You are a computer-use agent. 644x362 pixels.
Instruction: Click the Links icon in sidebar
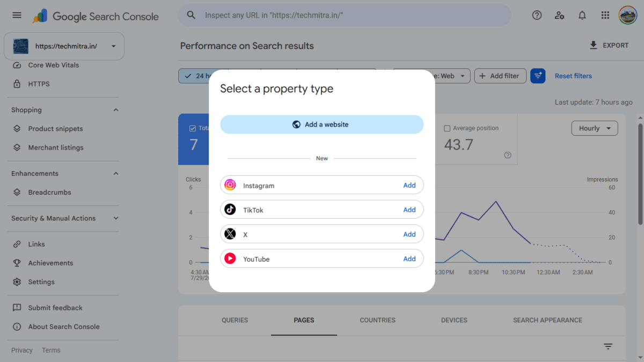tap(17, 244)
